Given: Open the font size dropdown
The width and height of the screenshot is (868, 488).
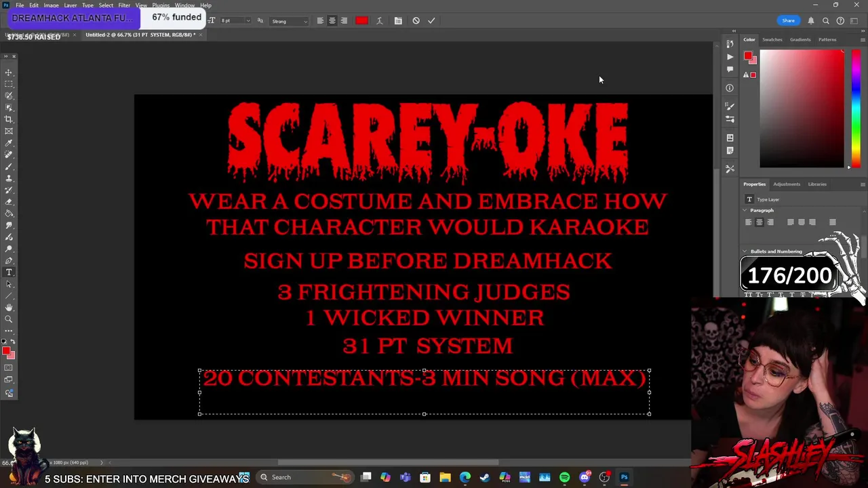Looking at the screenshot, I should click(x=248, y=21).
